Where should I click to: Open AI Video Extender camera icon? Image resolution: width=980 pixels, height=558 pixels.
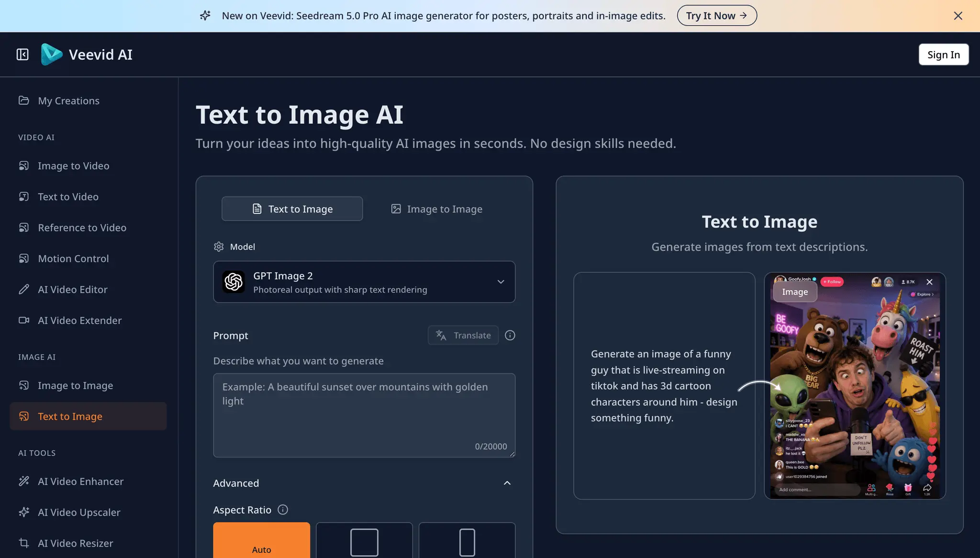click(x=24, y=320)
